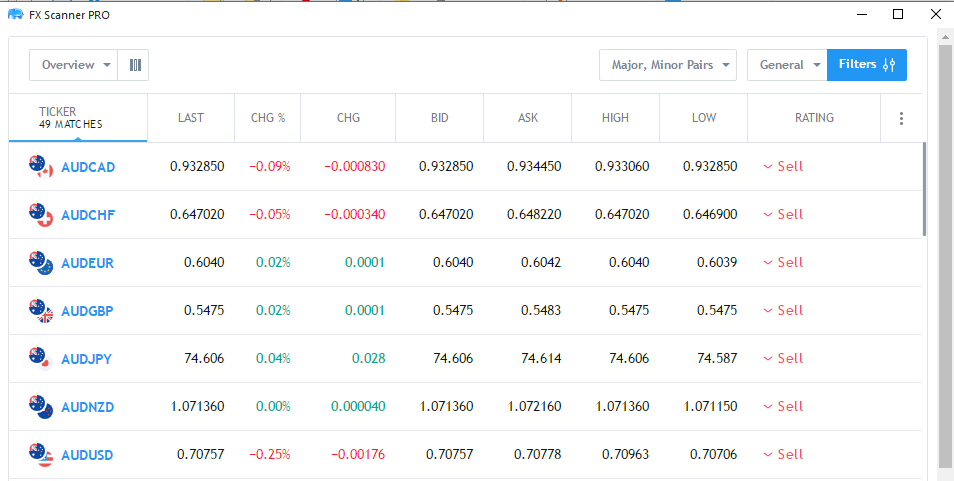Viewport: 954px width, 481px height.
Task: Click the AUDGBP Sell rating
Action: pos(783,311)
